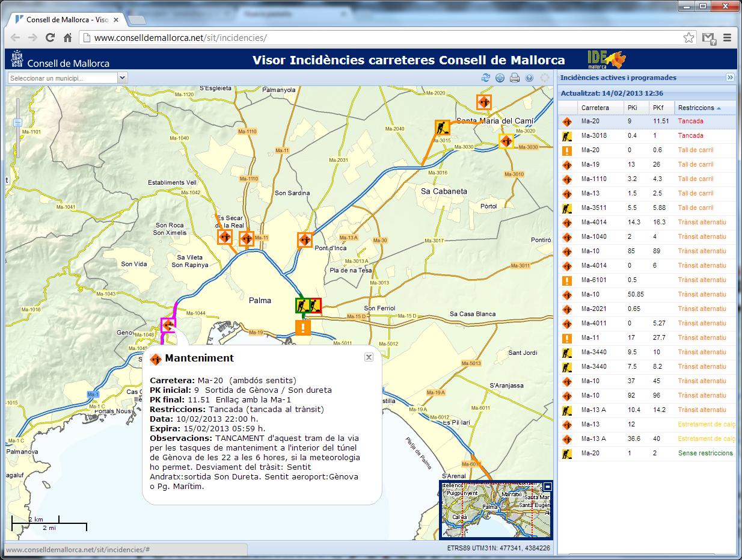
Task: Sort the table by Carretera column header
Action: pos(595,108)
